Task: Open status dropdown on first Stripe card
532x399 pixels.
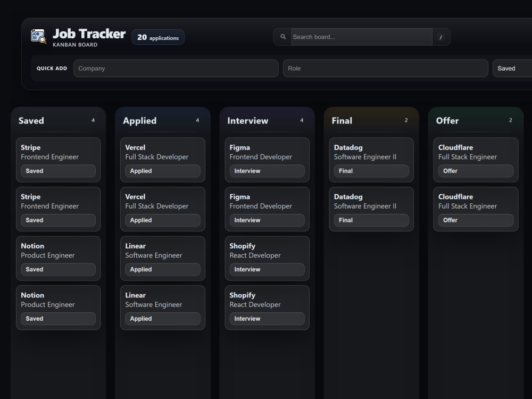Action: [59, 171]
